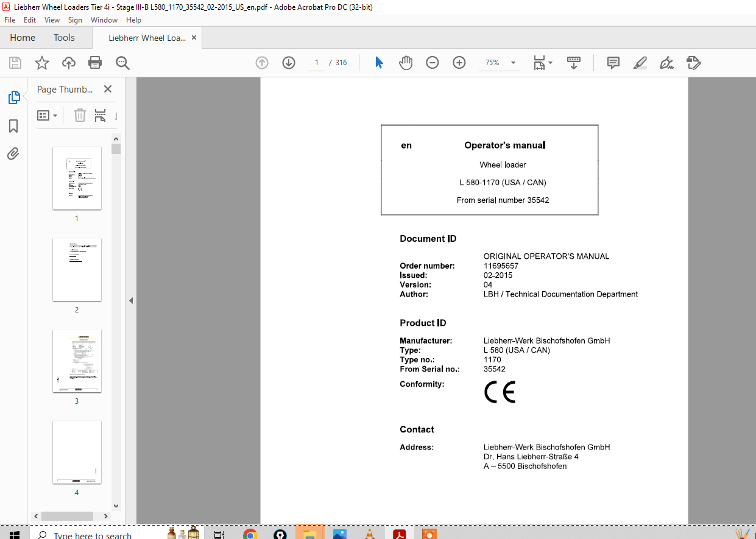Select page 3 thumbnail

click(x=77, y=361)
